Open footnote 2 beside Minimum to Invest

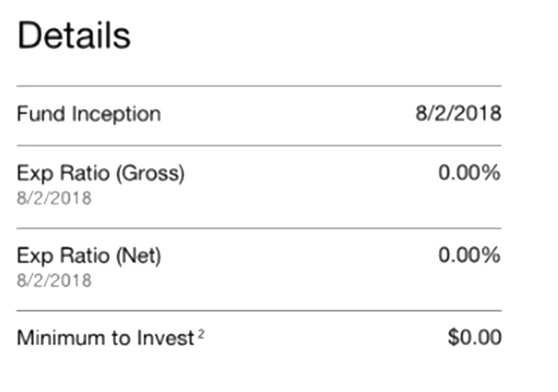(201, 334)
